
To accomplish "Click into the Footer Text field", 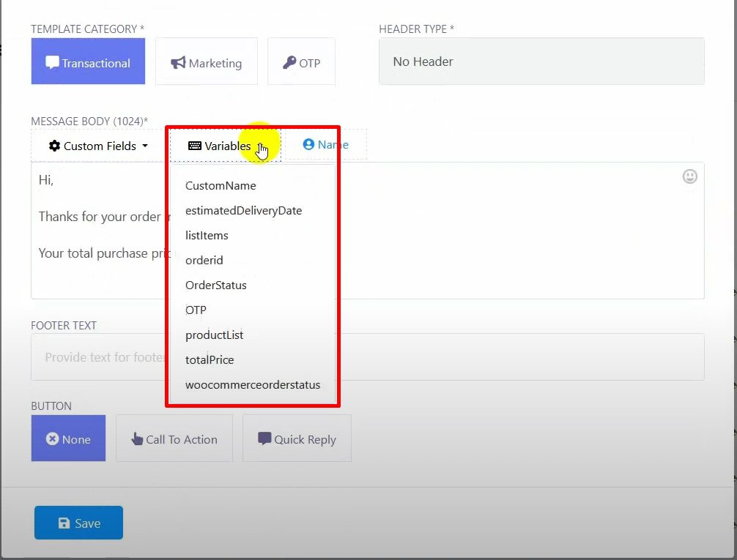I will coord(513,357).
